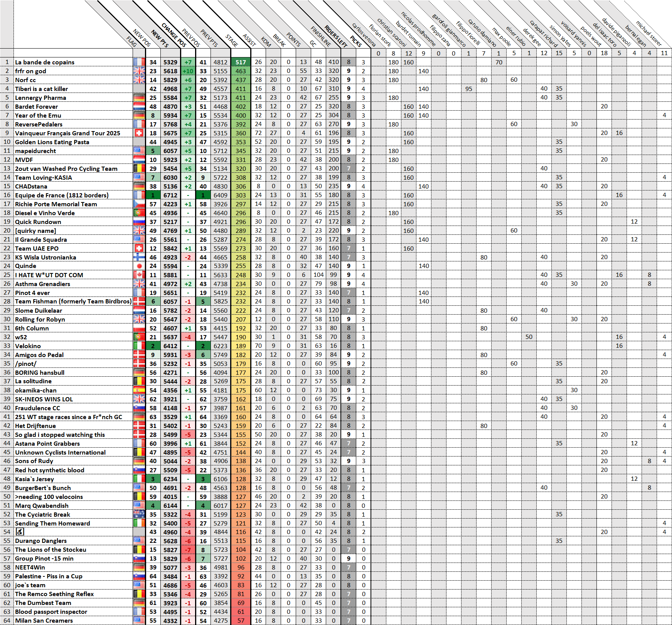672x625 pixels.
Task: Click team name Equipe de France (1812 borders)
Action: [62, 195]
